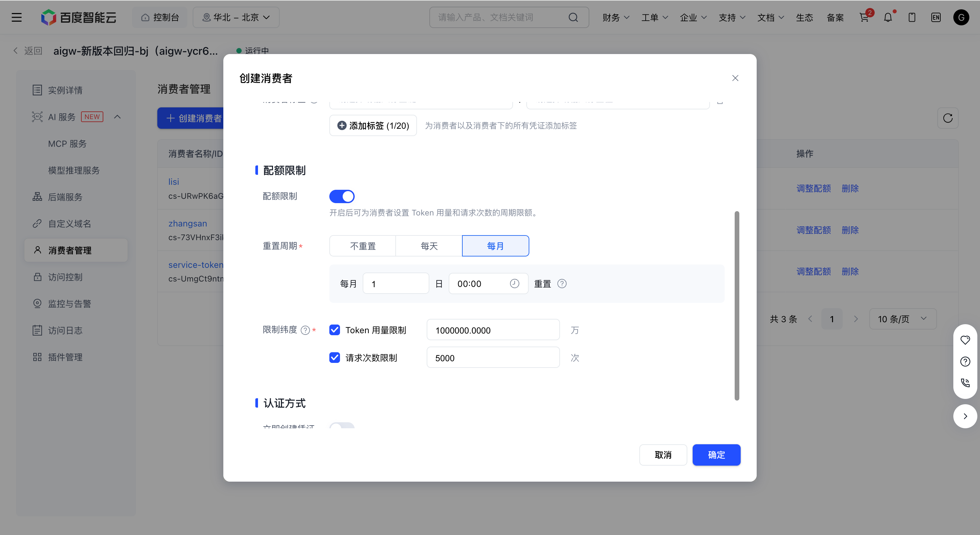The image size is (980, 535).
Task: Collapse the AI 服务 sidebar group
Action: tap(117, 117)
